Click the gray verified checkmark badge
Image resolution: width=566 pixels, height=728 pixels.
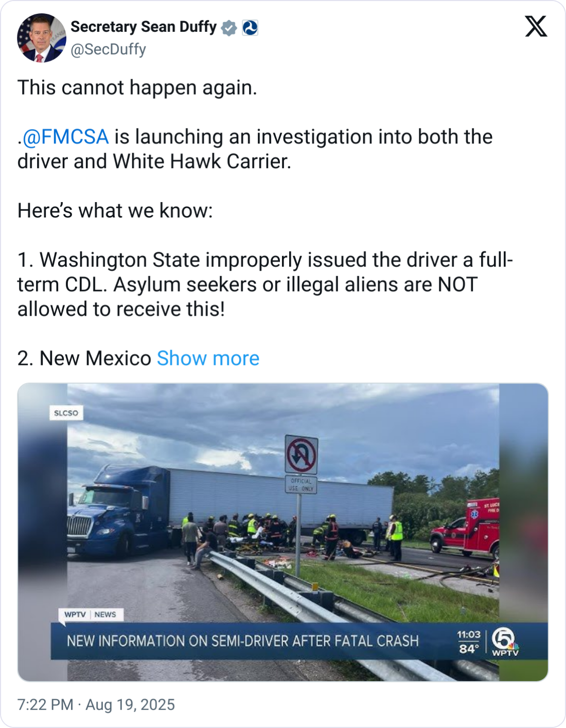pos(229,28)
